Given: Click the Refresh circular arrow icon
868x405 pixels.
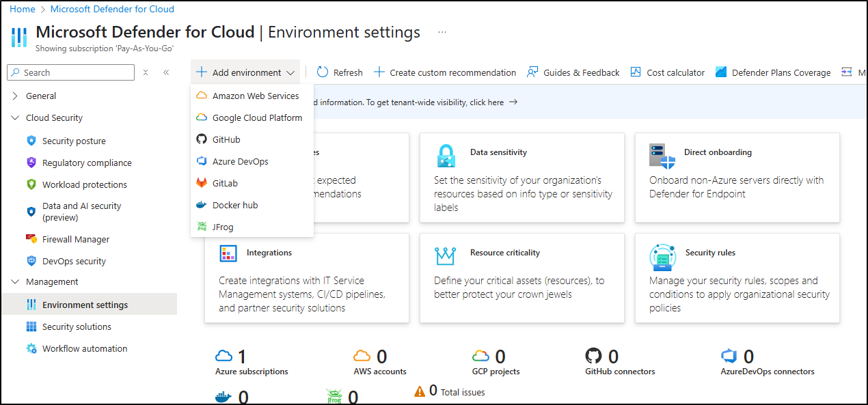Looking at the screenshot, I should 323,72.
